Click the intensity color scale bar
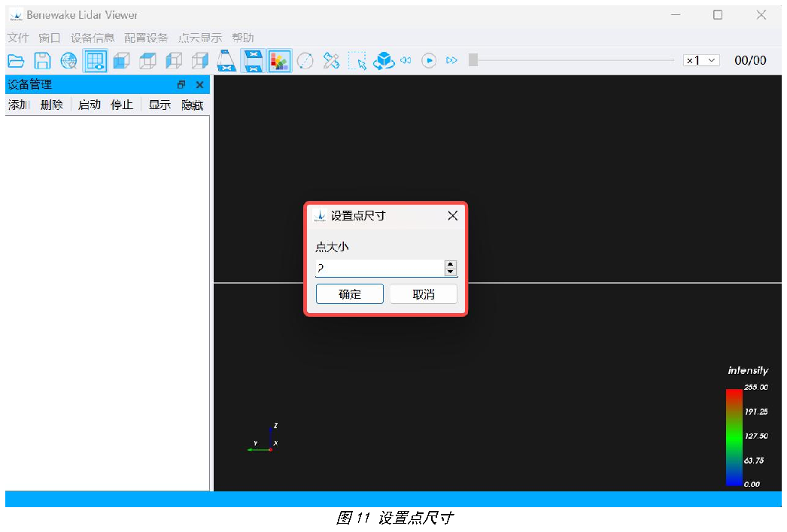This screenshot has height=532, width=787. click(x=734, y=438)
